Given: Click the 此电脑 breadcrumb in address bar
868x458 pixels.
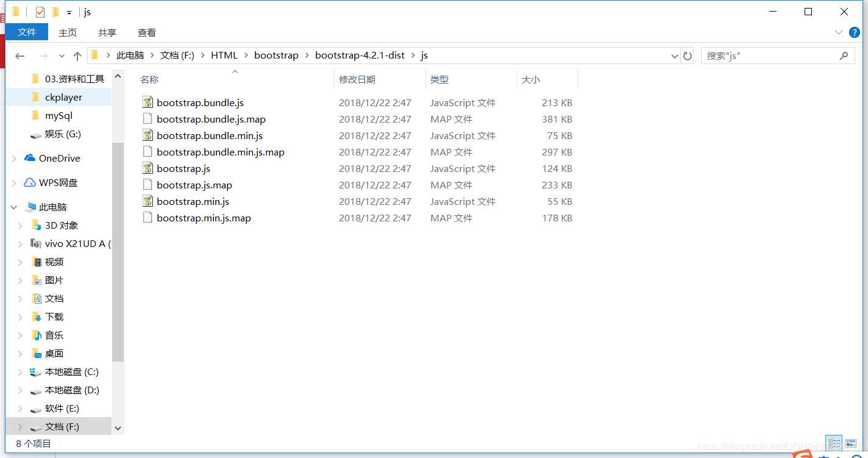Looking at the screenshot, I should pos(130,55).
